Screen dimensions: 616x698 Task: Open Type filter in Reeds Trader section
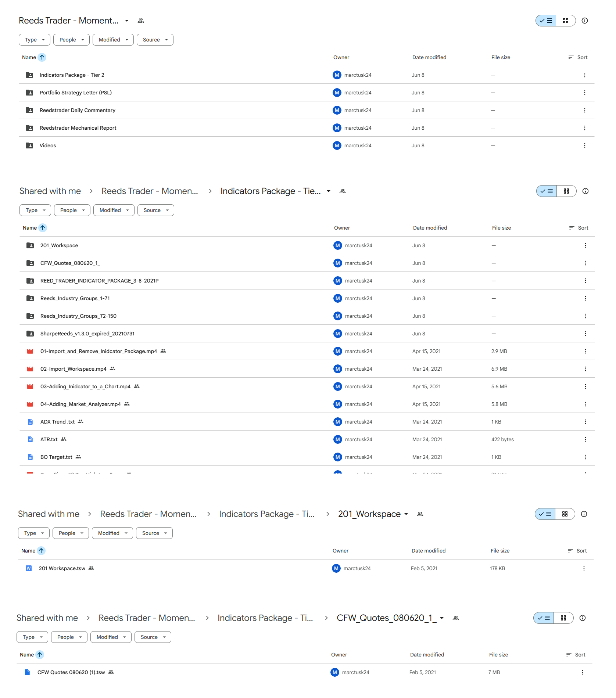[x=35, y=40]
